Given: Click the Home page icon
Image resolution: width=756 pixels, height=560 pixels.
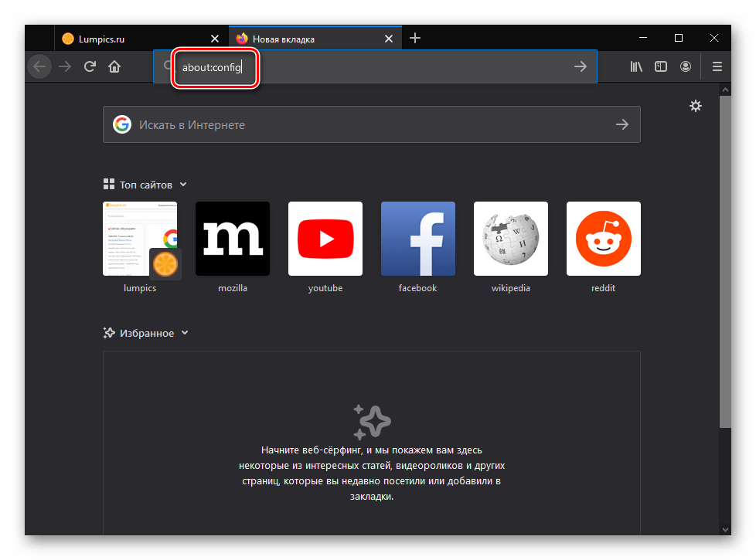Looking at the screenshot, I should pyautogui.click(x=114, y=67).
